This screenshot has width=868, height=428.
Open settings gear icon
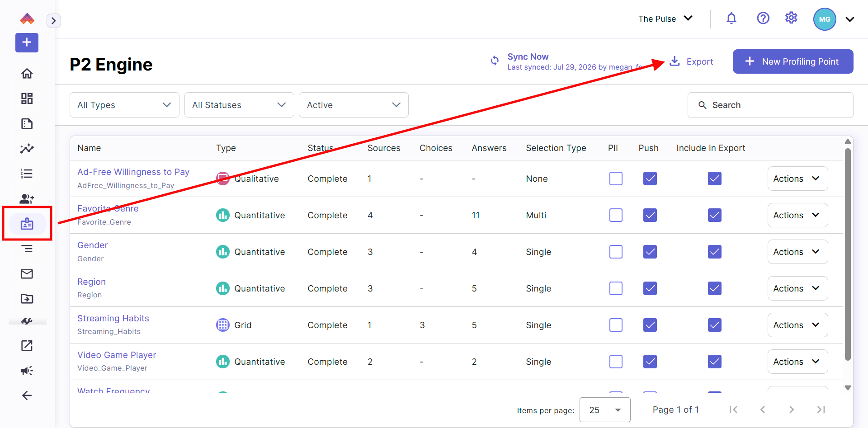tap(791, 18)
